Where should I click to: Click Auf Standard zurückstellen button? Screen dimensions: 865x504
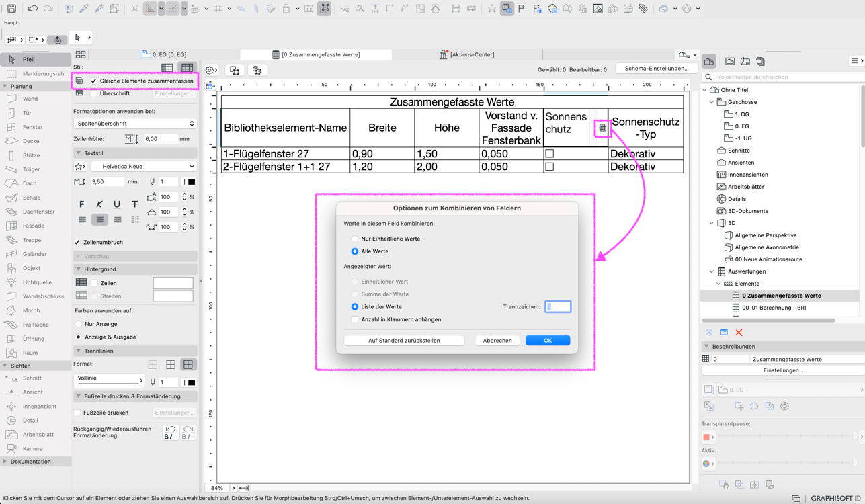pos(404,341)
